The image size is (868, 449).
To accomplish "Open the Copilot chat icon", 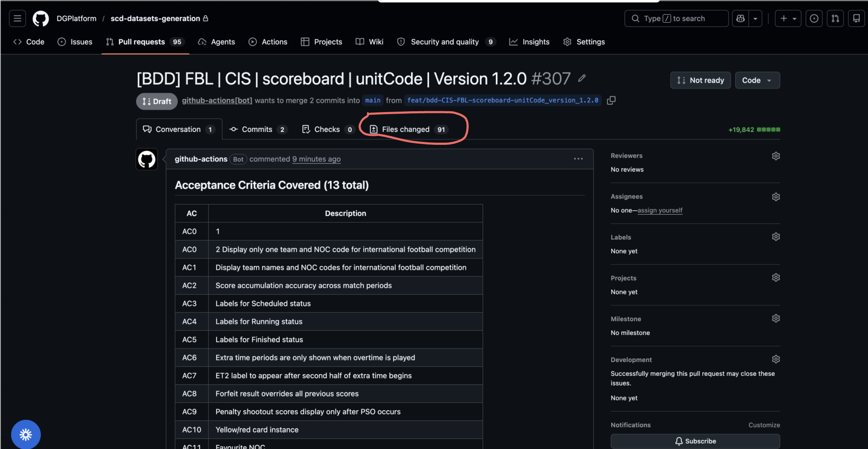I will (x=740, y=19).
